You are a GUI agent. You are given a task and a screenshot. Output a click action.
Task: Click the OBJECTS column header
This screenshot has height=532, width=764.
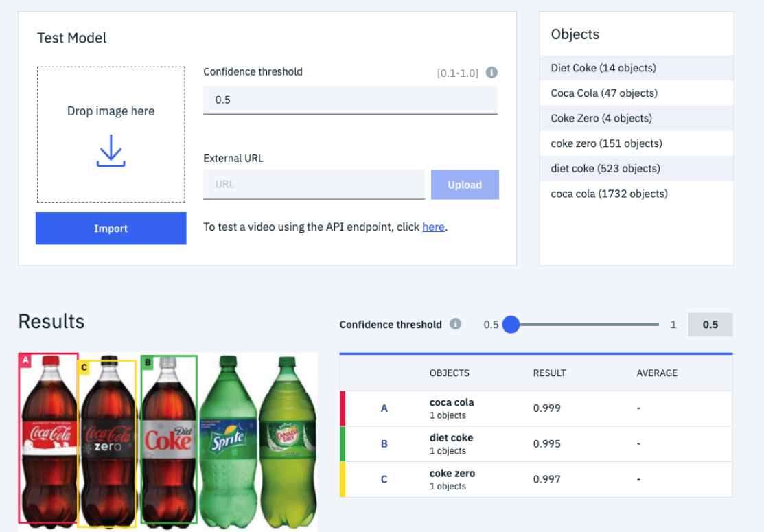tap(449, 373)
